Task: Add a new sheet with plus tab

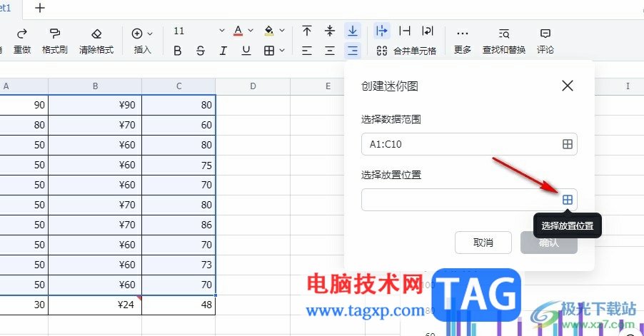Action: pos(40,8)
